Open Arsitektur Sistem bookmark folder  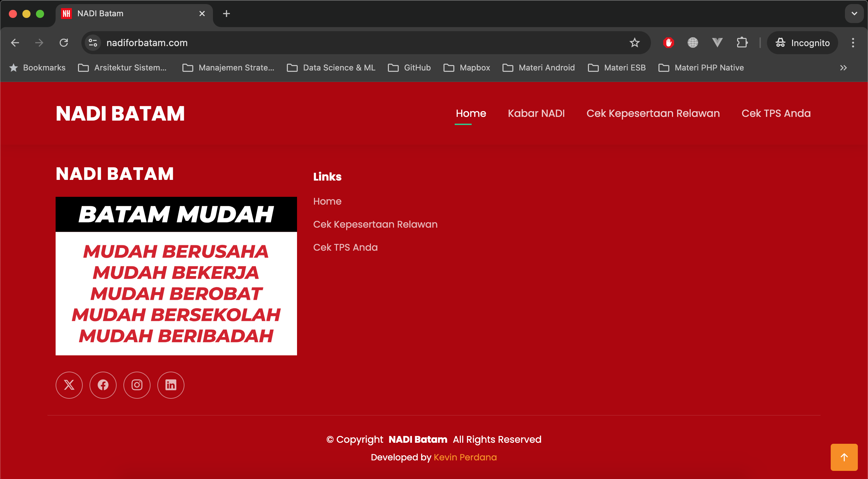122,68
